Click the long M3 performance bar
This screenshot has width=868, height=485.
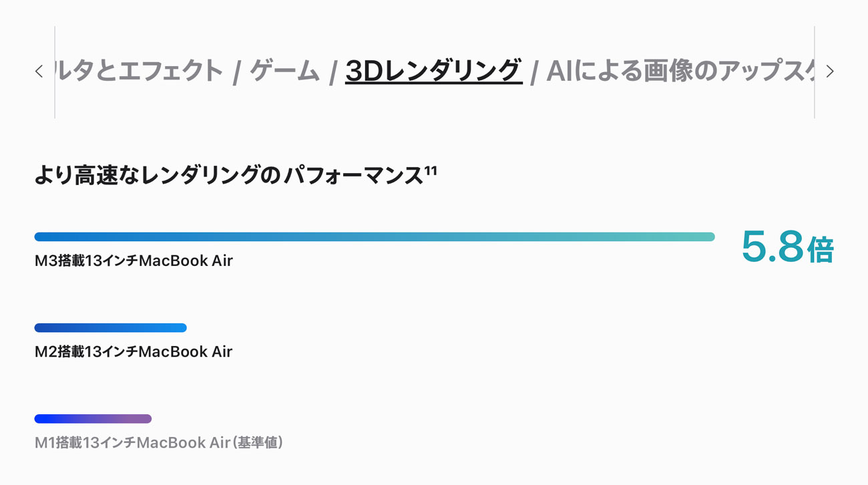(x=375, y=236)
